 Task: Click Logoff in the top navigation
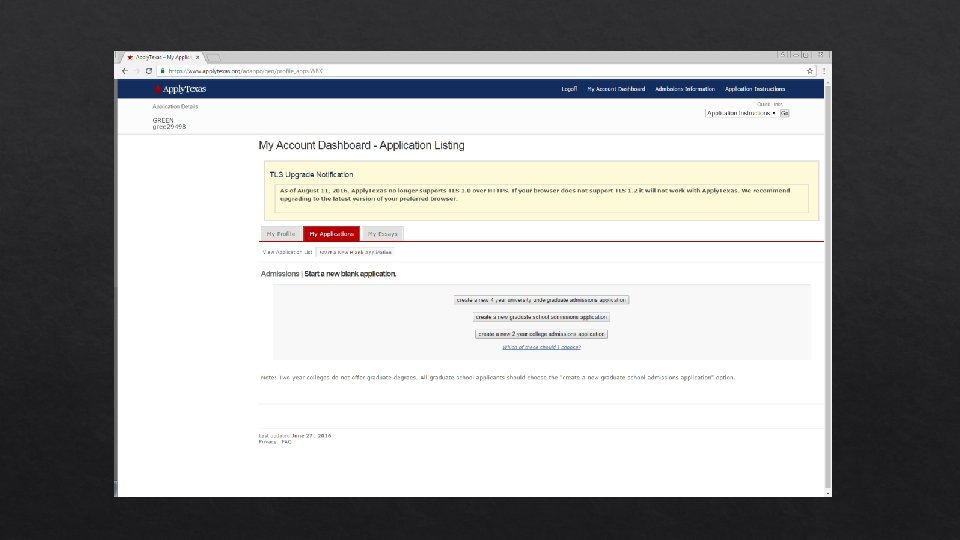[x=569, y=89]
